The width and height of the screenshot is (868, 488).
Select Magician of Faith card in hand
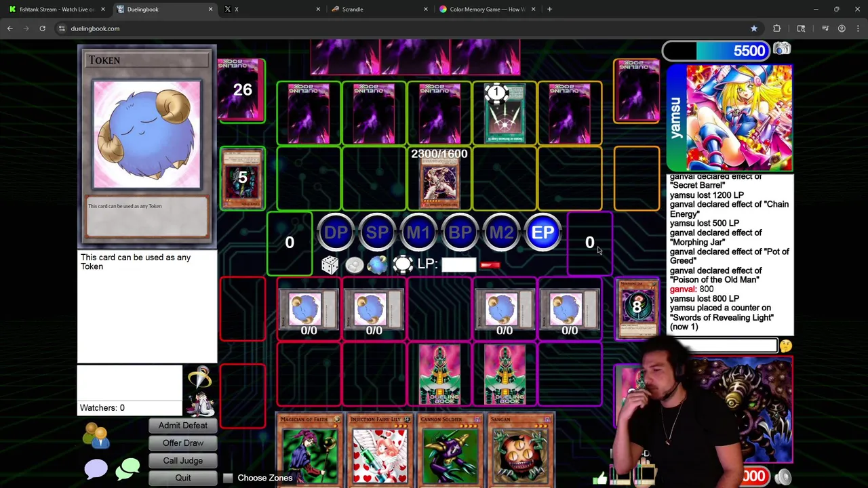(309, 451)
